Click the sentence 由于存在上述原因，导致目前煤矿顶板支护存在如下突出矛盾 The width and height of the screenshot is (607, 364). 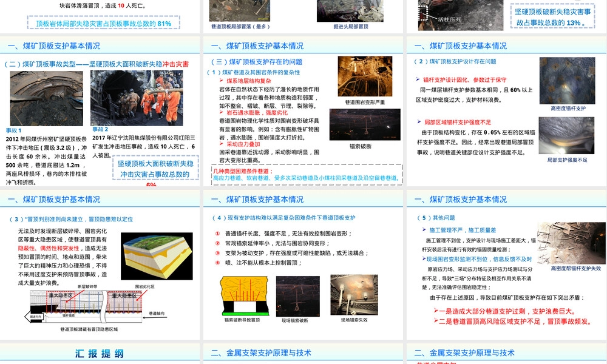click(x=507, y=297)
